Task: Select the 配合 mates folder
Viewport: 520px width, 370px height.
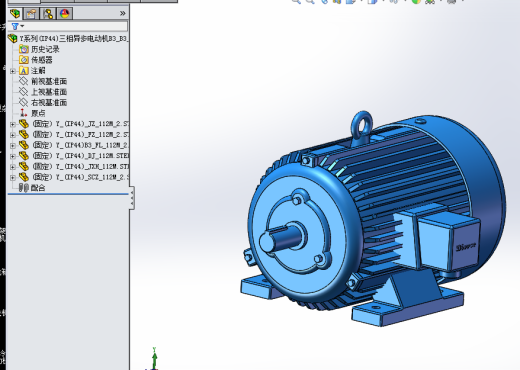Action: pos(32,188)
